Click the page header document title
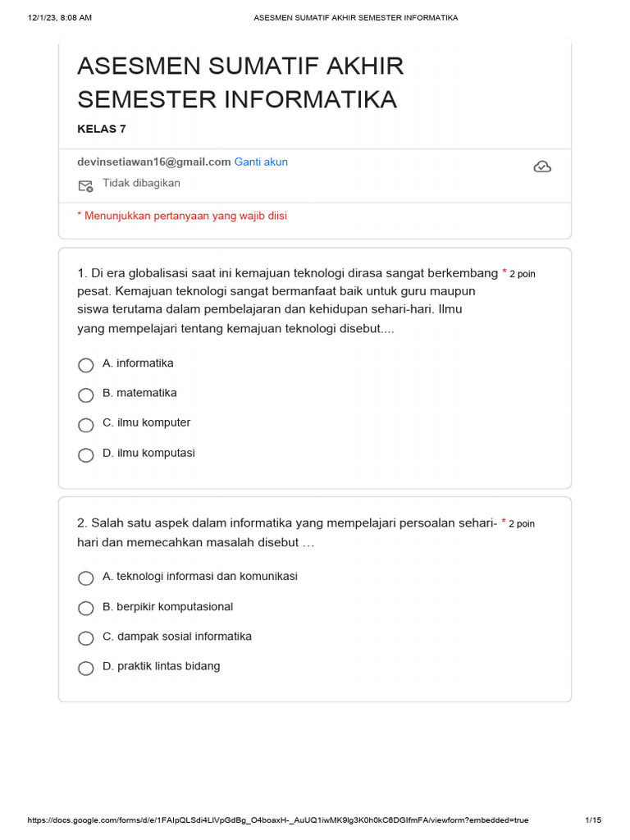The height and width of the screenshot is (840, 630). pos(356,17)
